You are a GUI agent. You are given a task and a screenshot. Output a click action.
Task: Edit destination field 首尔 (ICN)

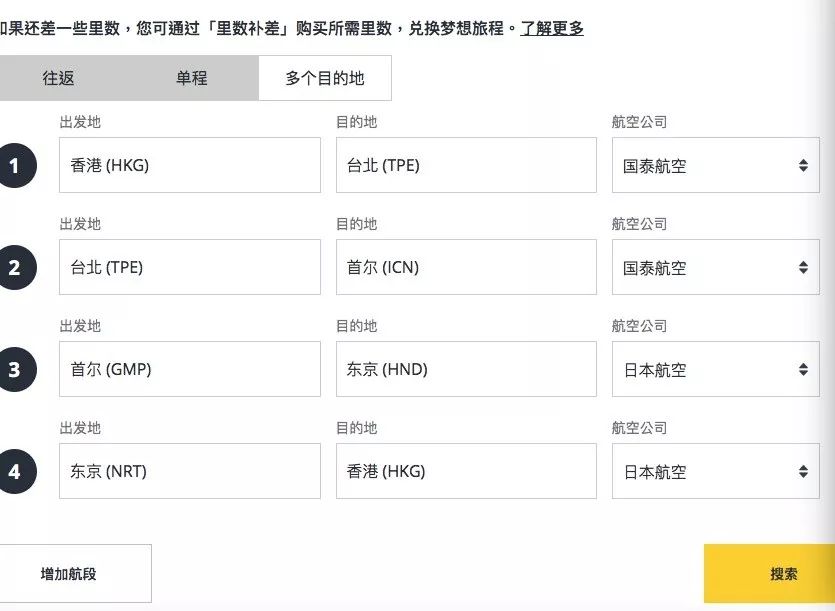point(466,267)
